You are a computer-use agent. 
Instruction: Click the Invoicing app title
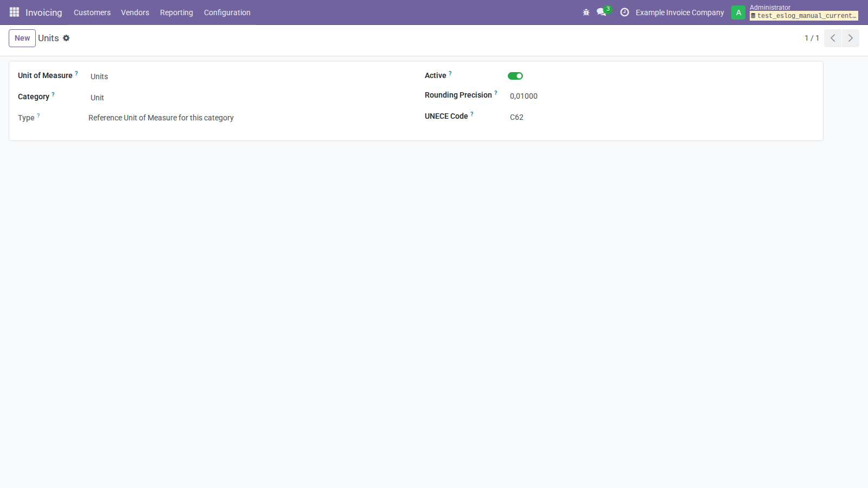pyautogui.click(x=44, y=12)
